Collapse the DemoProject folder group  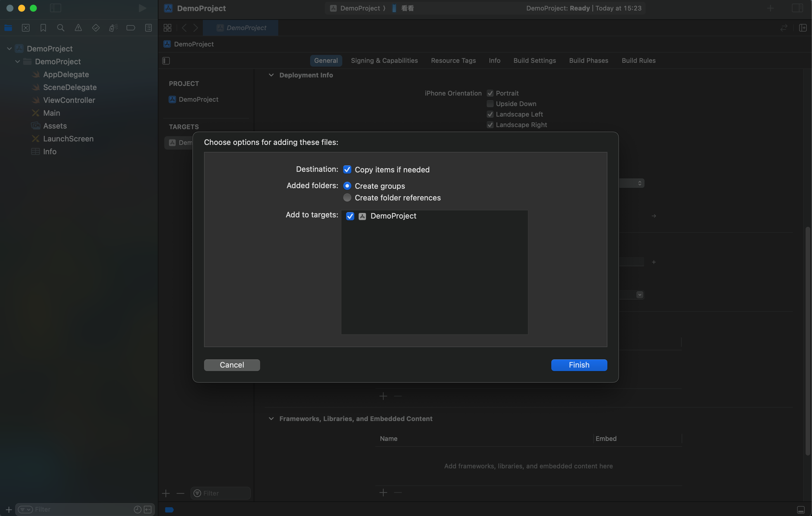point(18,61)
